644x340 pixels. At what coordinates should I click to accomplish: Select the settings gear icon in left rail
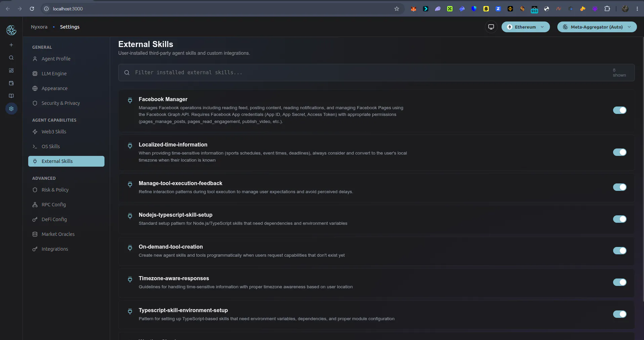pos(11,109)
